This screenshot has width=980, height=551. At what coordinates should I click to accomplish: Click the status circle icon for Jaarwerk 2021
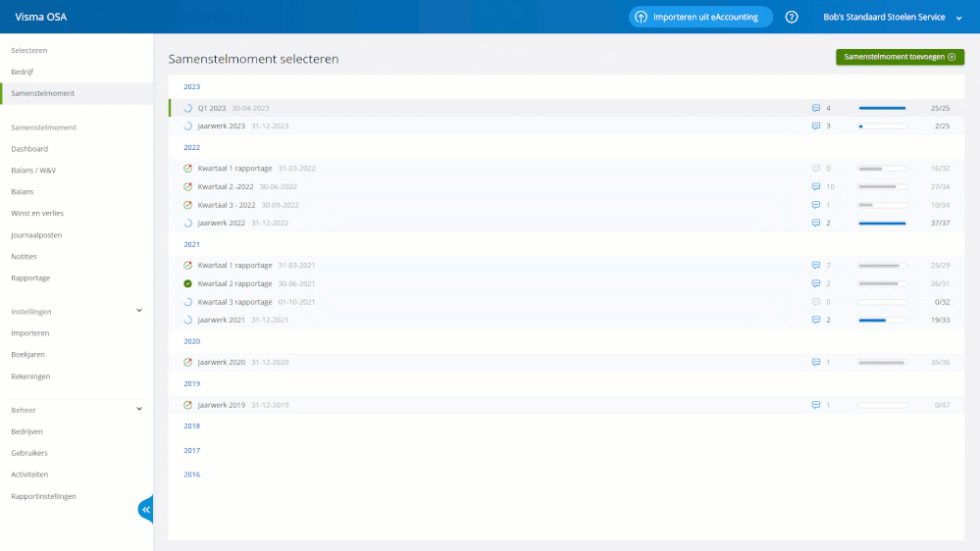pos(187,320)
